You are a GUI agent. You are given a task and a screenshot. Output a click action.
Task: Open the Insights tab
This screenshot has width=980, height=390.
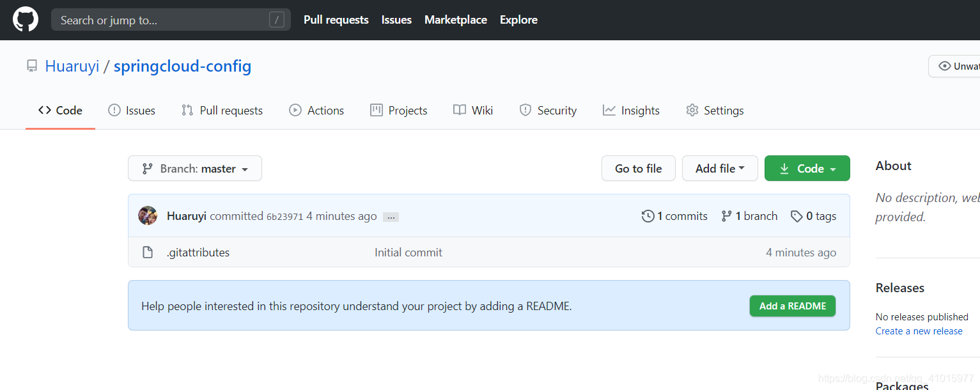[631, 110]
